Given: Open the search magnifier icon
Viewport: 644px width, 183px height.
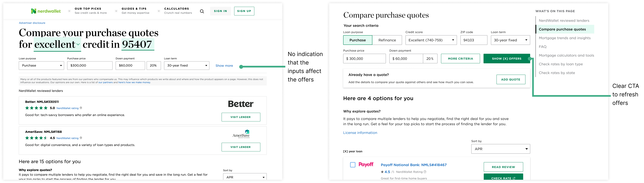Looking at the screenshot, I should [202, 11].
